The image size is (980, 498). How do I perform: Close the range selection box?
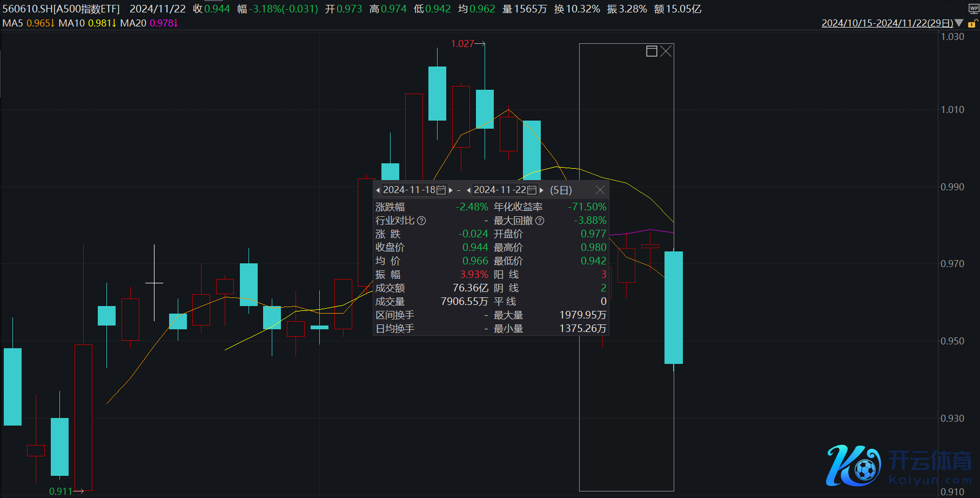point(666,51)
